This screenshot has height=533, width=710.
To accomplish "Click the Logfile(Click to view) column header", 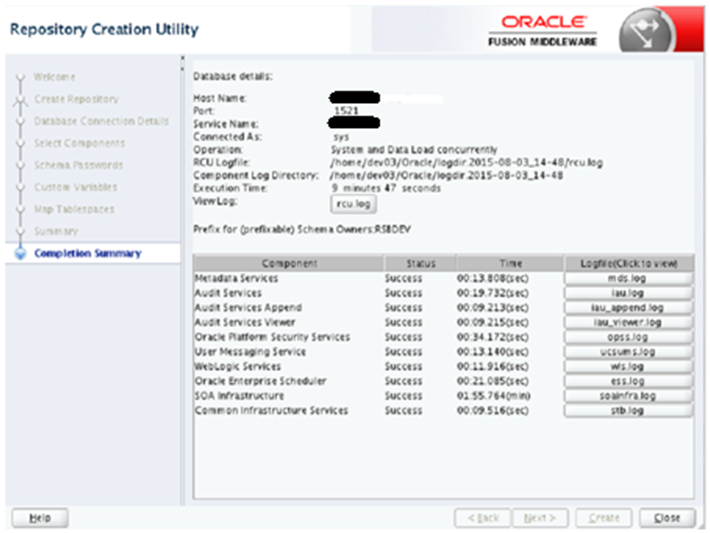I will (x=629, y=264).
